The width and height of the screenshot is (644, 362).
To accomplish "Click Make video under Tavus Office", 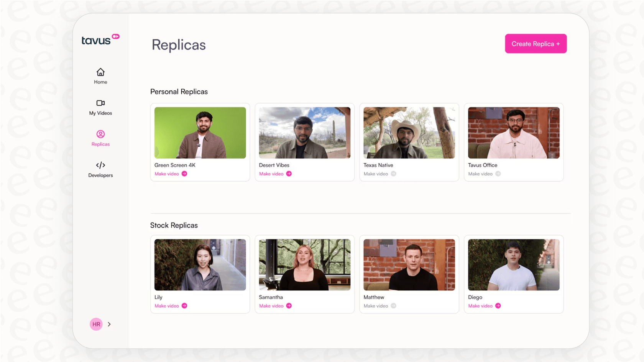I will point(480,174).
